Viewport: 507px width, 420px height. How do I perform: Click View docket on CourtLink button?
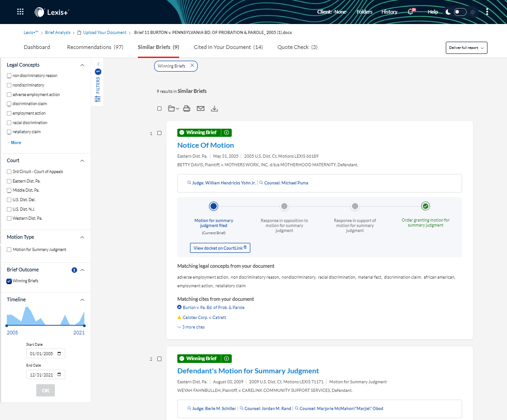(x=220, y=248)
